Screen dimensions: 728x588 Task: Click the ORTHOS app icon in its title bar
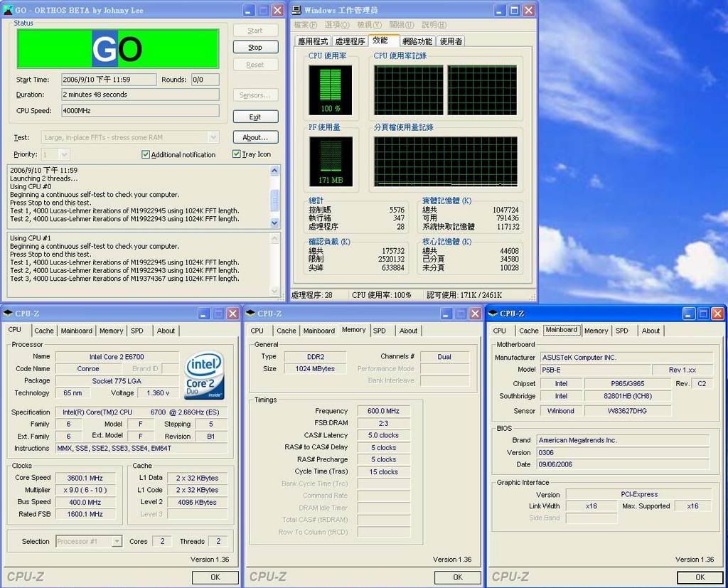point(8,10)
